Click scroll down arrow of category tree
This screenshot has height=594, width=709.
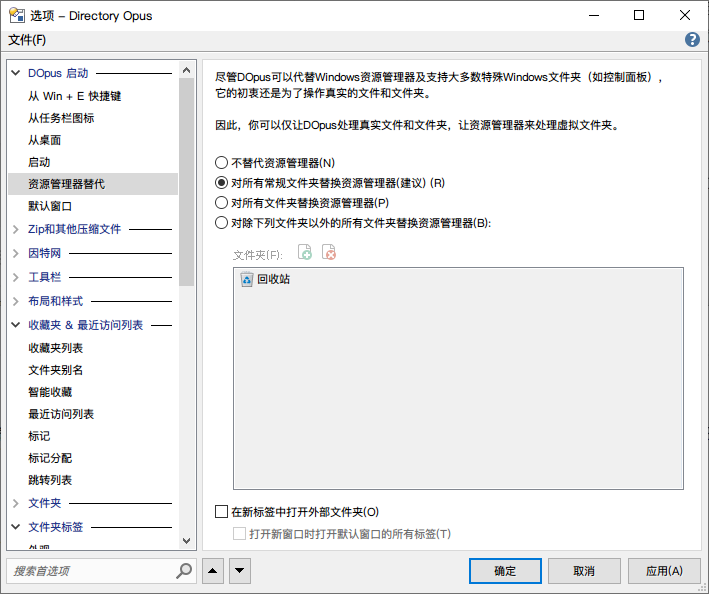(186, 541)
